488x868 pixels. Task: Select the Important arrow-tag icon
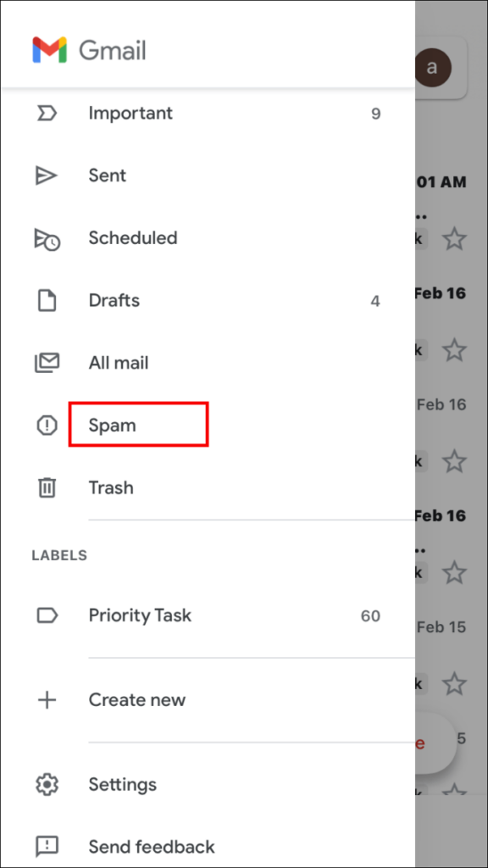pyautogui.click(x=47, y=113)
